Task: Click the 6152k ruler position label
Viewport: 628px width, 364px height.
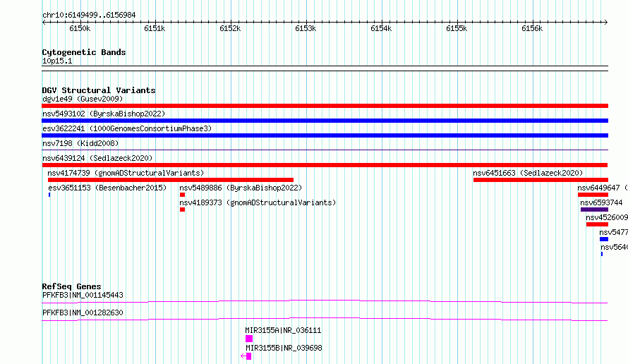Action: [x=230, y=29]
